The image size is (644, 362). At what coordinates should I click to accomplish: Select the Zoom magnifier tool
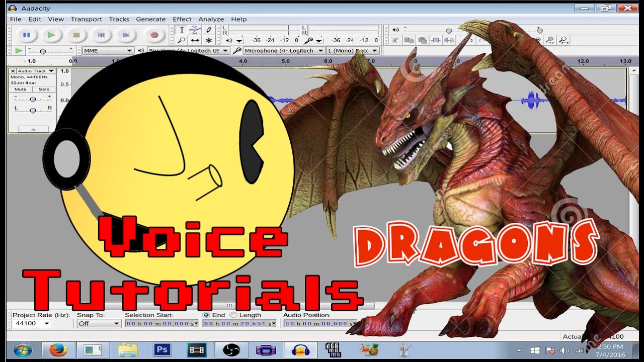(182, 41)
